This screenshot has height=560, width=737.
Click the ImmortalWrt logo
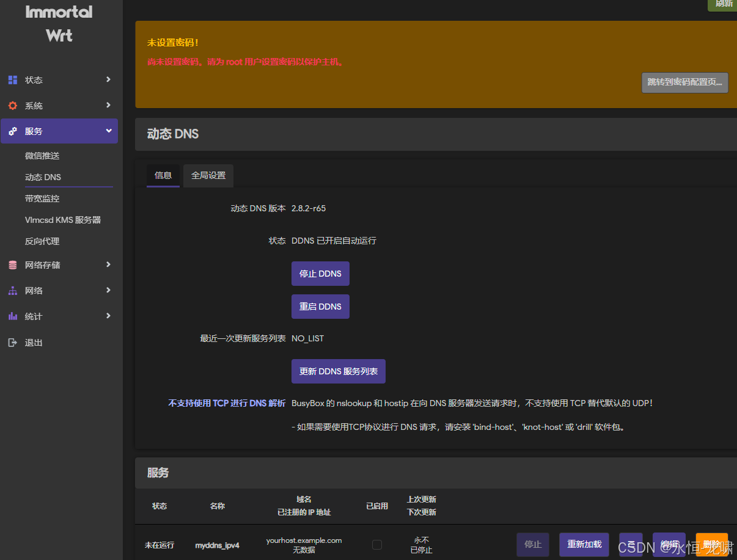coord(59,23)
